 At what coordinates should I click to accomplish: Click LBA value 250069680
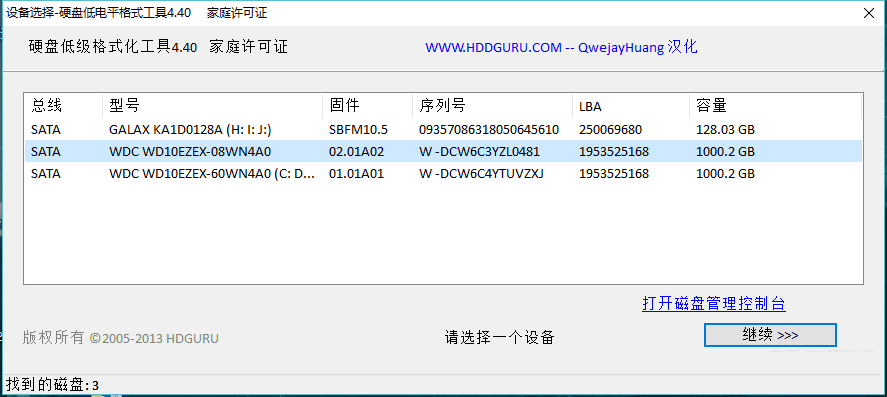pyautogui.click(x=610, y=130)
